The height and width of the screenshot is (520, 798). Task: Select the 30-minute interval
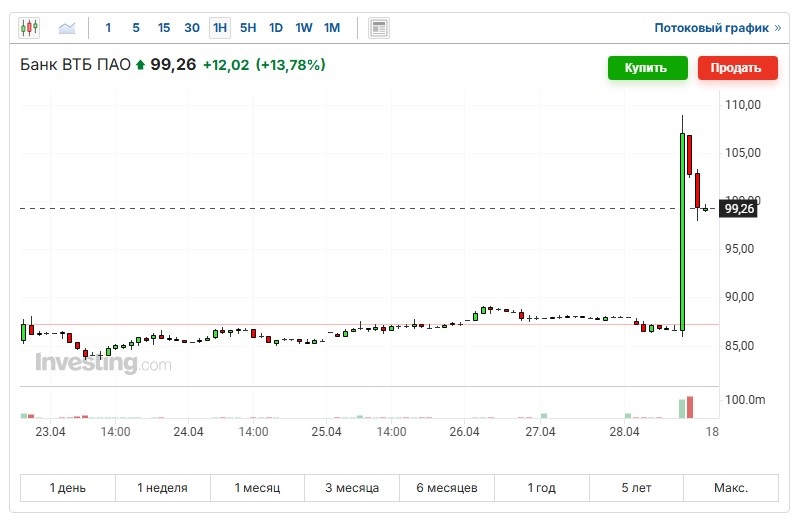point(192,28)
